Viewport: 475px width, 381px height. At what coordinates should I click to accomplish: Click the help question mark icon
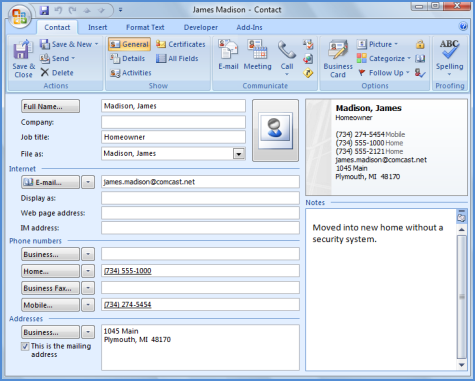[463, 26]
